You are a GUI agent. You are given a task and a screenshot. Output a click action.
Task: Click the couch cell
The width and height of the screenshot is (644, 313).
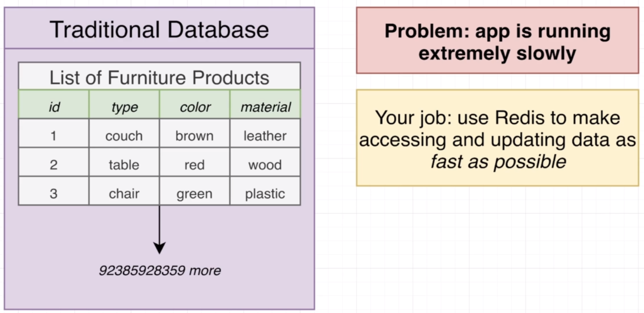tap(124, 135)
